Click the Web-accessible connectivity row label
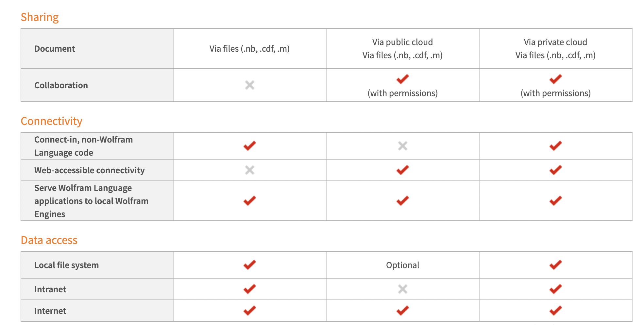Viewport: 644px width, 325px height. [89, 170]
